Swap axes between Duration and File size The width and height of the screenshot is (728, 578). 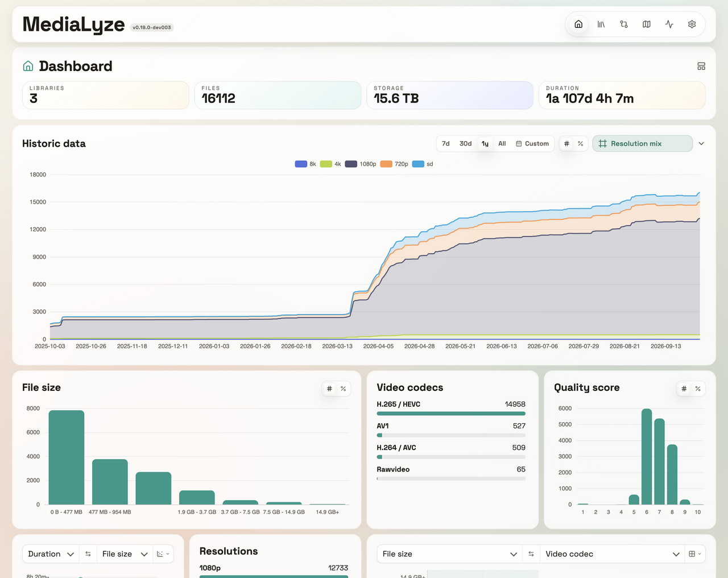coord(88,554)
